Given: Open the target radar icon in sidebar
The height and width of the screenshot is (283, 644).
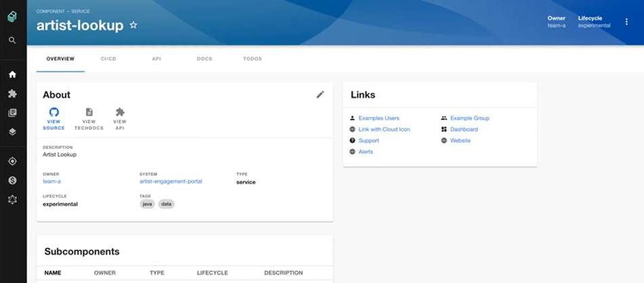Looking at the screenshot, I should click(x=12, y=161).
